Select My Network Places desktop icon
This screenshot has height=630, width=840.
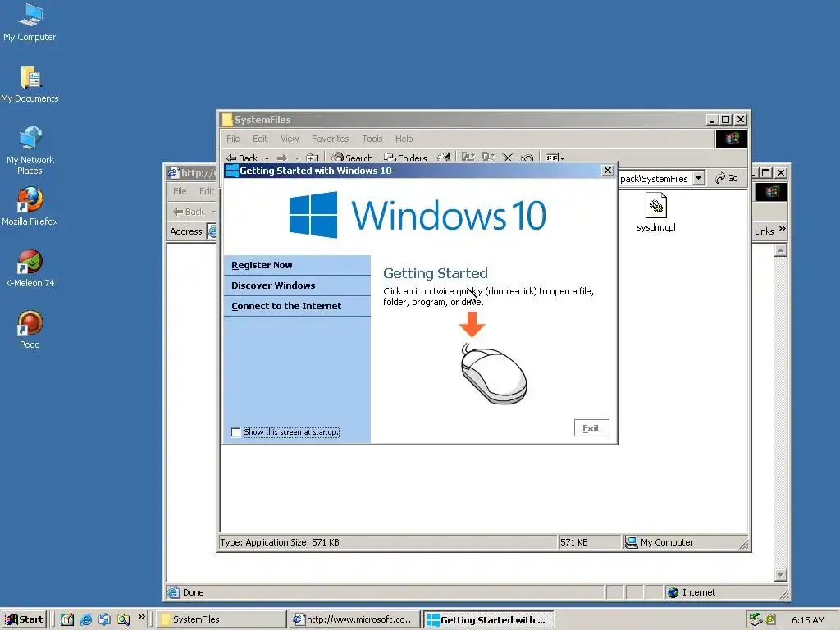pyautogui.click(x=30, y=150)
